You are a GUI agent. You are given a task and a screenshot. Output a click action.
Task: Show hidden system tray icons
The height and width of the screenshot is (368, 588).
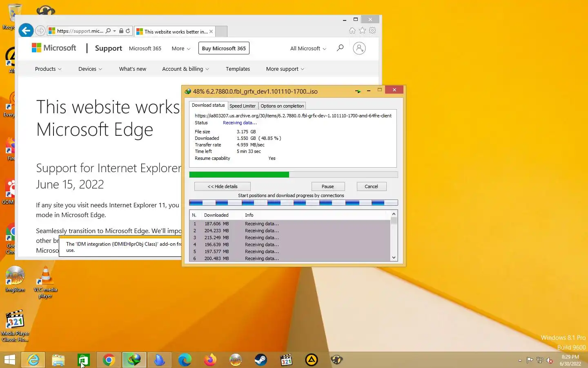[x=520, y=360]
